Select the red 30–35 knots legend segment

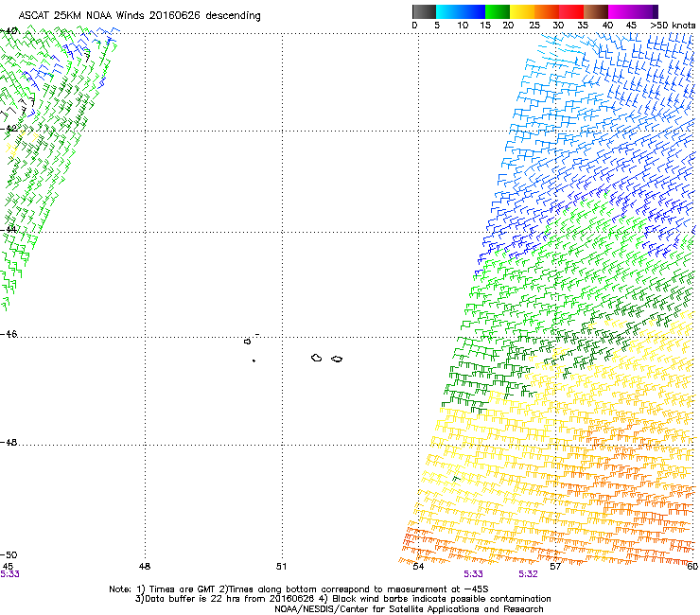coord(571,11)
